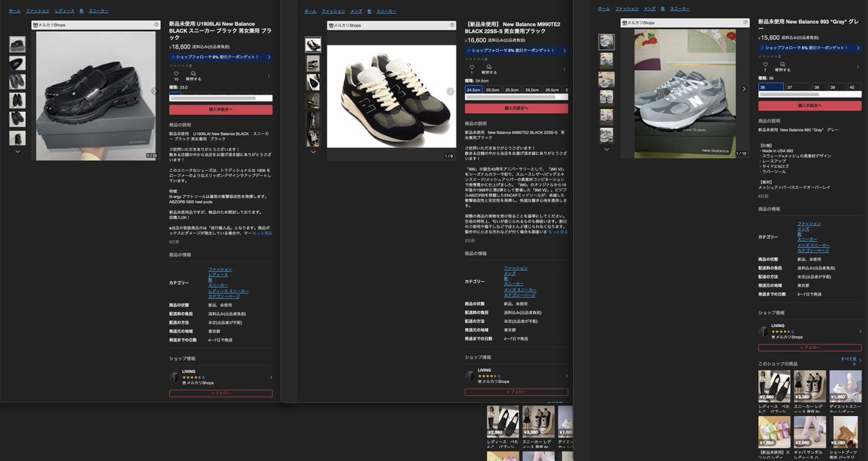Open the coupon banner chevron on the 993 Gray page
Screen dimensions: 868x461
point(858,48)
